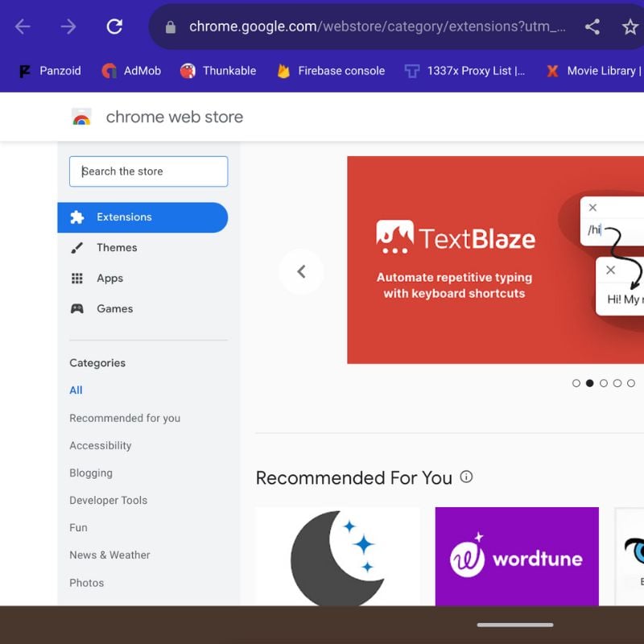Screen dimensions: 644x644
Task: Click the Firebase flame favicon
Action: click(x=283, y=71)
